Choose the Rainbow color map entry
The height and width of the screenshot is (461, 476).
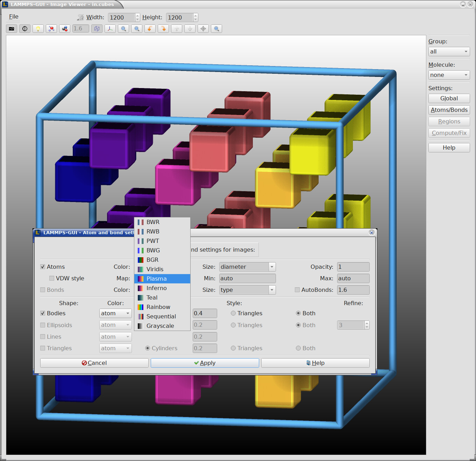coord(158,307)
